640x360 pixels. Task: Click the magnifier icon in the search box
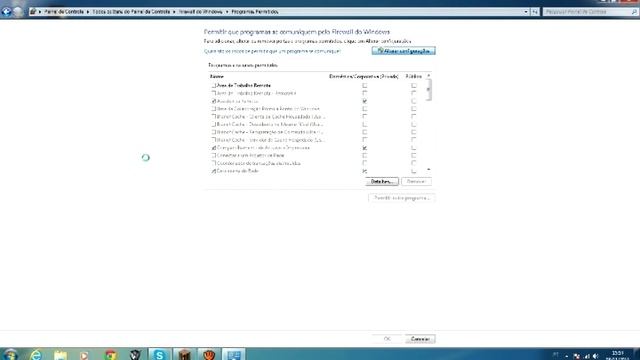[x=634, y=12]
